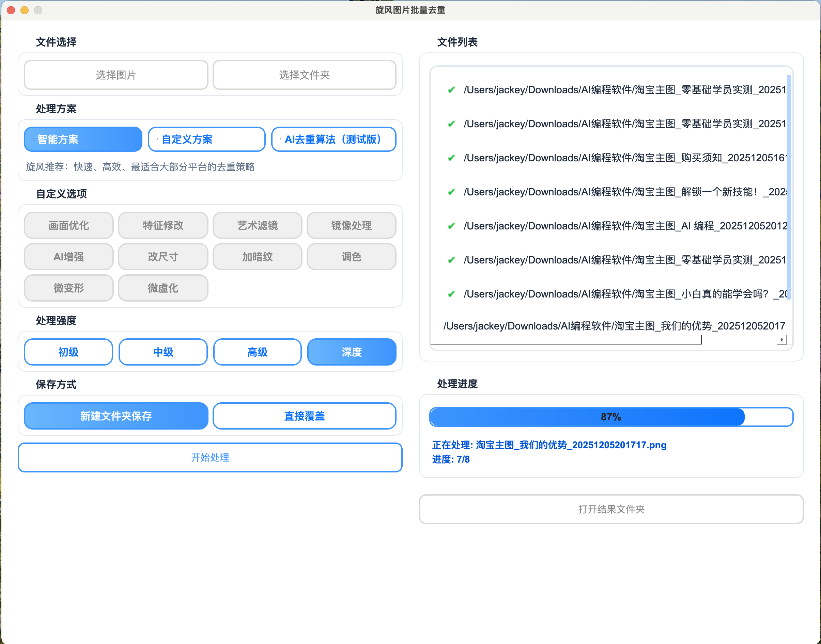Viewport: 821px width, 644px height.
Task: Choose AI去重算法（测试版） plan
Action: click(334, 140)
